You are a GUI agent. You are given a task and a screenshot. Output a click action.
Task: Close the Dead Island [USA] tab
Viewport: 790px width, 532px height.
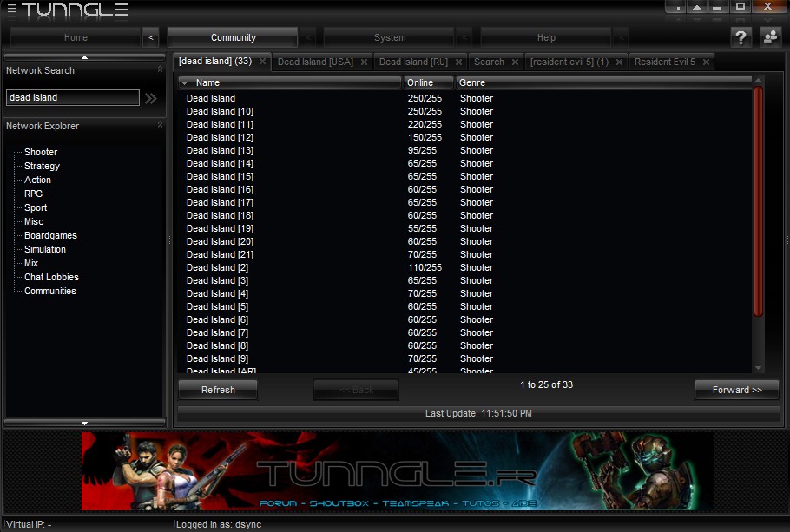(364, 62)
